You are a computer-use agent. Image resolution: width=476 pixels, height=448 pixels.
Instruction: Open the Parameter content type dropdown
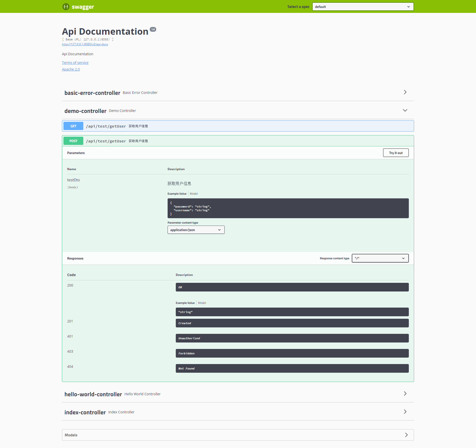196,230
